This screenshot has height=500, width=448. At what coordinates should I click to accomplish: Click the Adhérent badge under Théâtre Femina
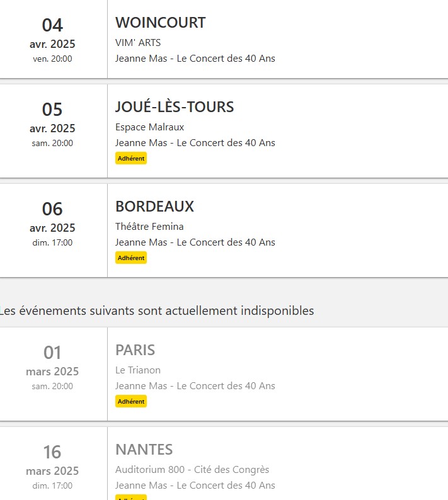point(131,258)
